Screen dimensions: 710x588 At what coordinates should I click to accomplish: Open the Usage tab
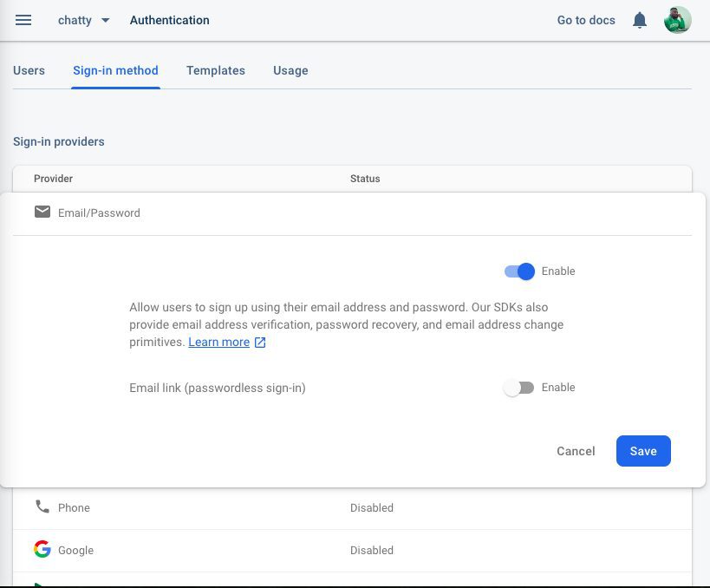[290, 70]
